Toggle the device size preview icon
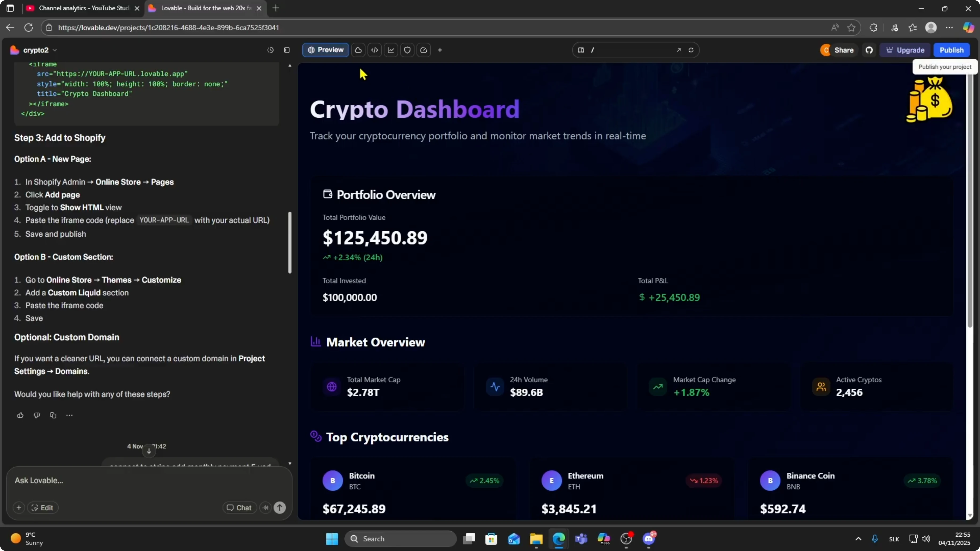This screenshot has height=551, width=980. click(581, 50)
